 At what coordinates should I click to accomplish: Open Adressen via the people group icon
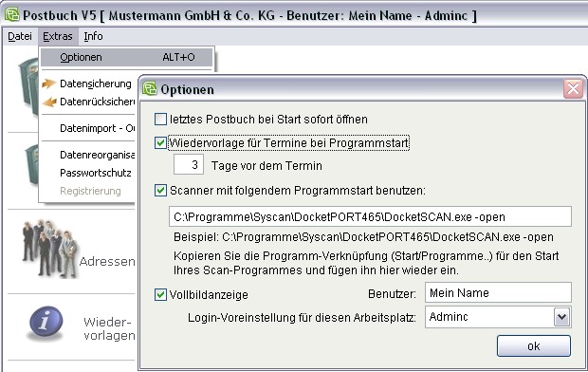pos(49,249)
